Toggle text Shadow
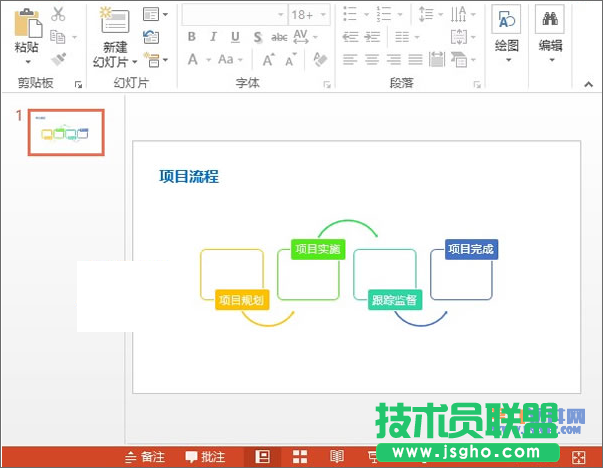Image resolution: width=603 pixels, height=468 pixels. pyautogui.click(x=257, y=37)
